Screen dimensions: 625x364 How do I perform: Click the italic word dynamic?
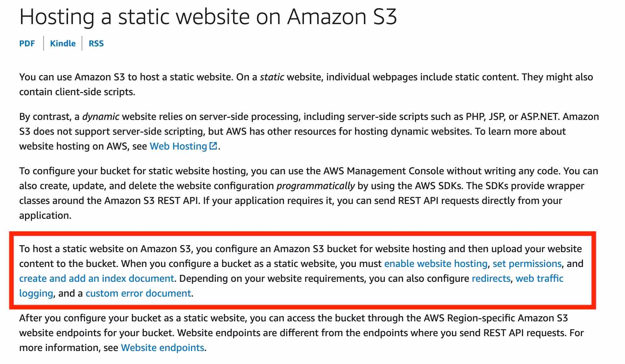click(x=101, y=116)
